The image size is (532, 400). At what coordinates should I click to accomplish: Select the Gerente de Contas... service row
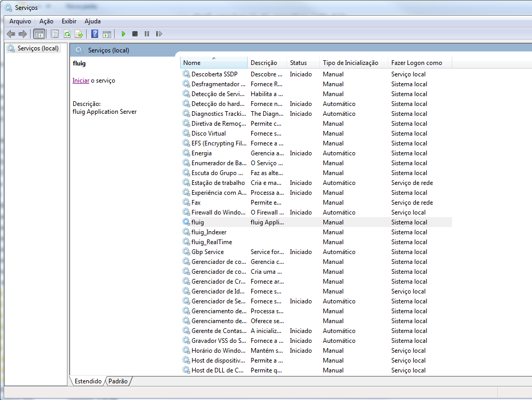(316, 331)
